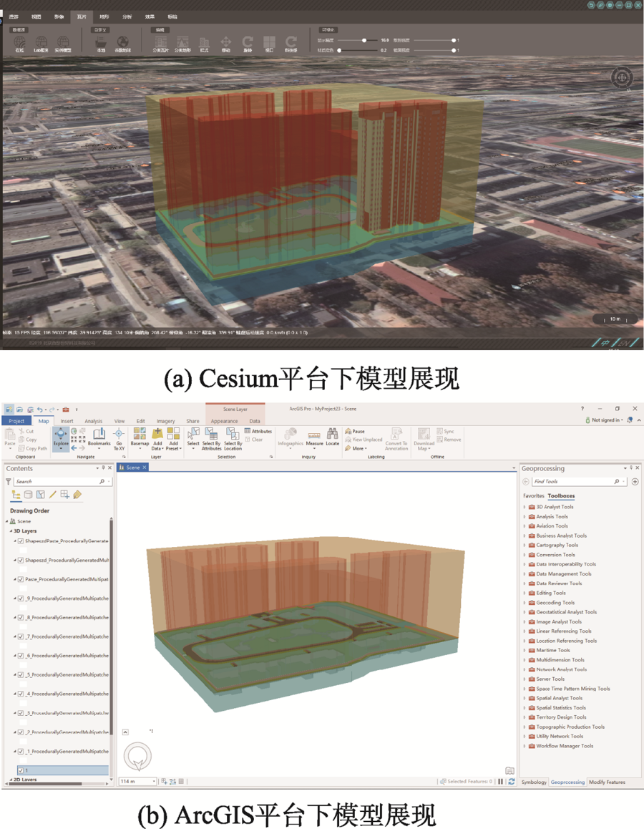Uncheck the Paste_ProcedurallyGeneratedMultipat layer
The image size is (644, 829).
tap(21, 579)
